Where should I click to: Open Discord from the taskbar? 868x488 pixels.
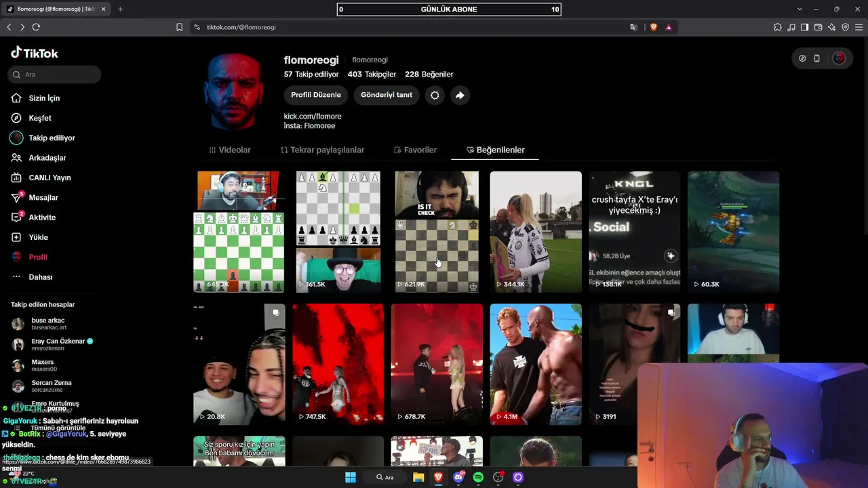[x=458, y=477]
